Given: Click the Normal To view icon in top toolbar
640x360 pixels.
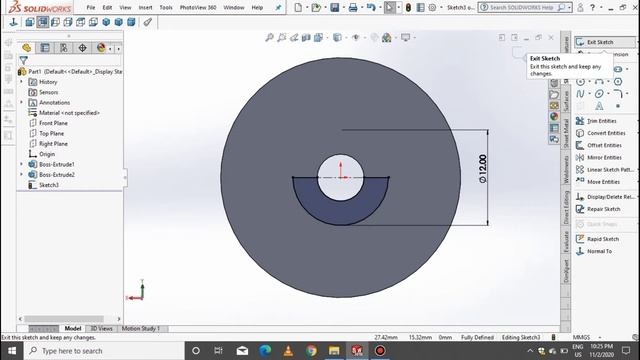Looking at the screenshot, I should (13, 22).
